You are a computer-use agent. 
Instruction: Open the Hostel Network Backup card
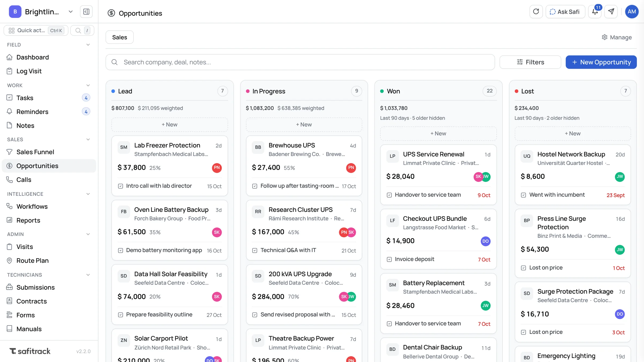(x=573, y=175)
